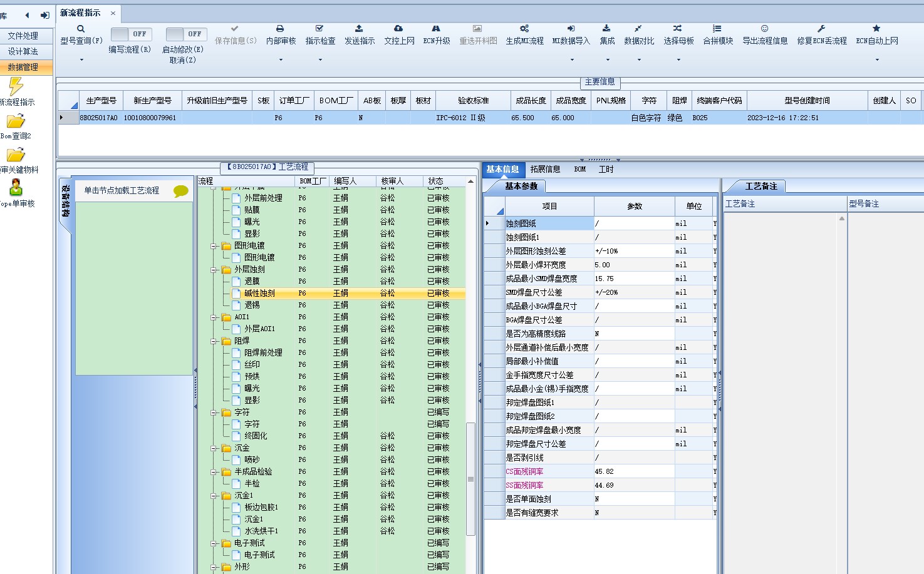Open dropdown arrow under 数据对比
The image size is (924, 574).
tap(639, 60)
